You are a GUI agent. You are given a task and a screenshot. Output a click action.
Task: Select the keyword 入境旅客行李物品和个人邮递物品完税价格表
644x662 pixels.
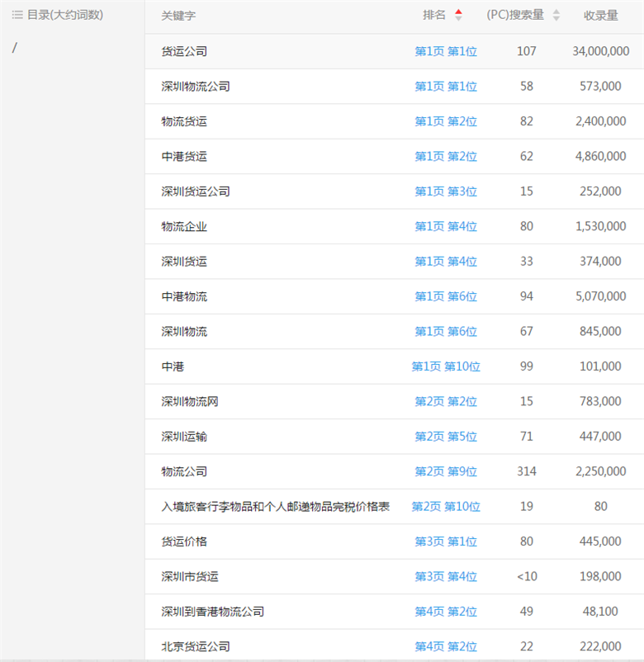(275, 507)
